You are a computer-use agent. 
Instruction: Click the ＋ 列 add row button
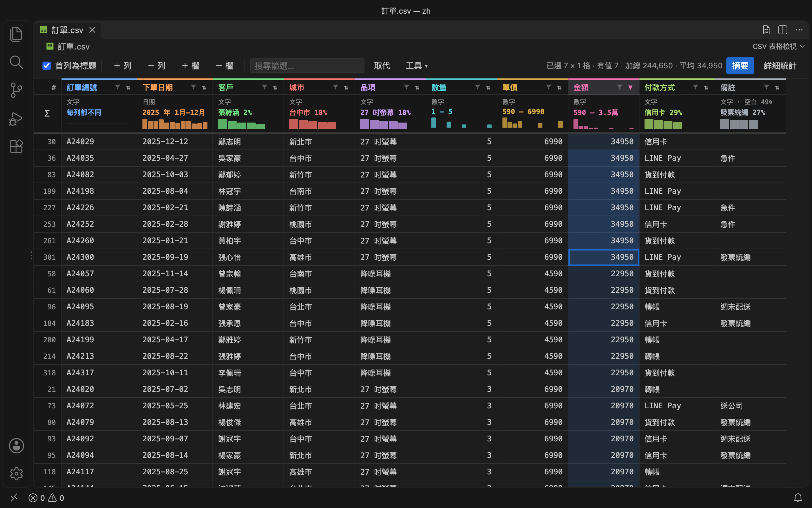[122, 65]
